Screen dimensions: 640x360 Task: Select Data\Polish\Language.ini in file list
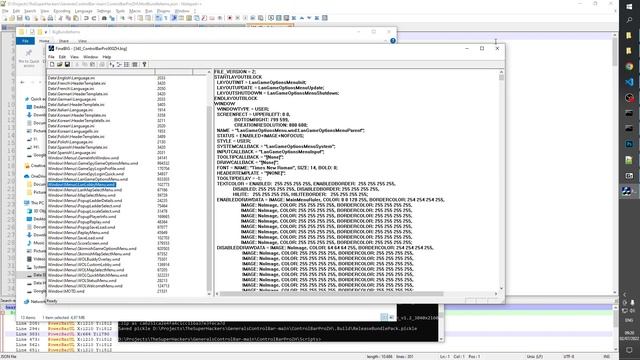[x=71, y=142]
